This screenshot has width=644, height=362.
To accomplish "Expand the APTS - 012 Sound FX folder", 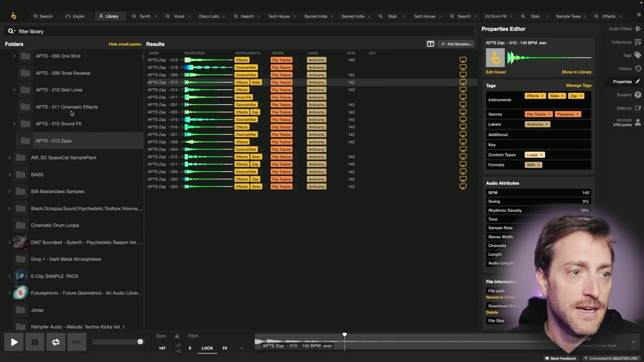I will (x=14, y=124).
